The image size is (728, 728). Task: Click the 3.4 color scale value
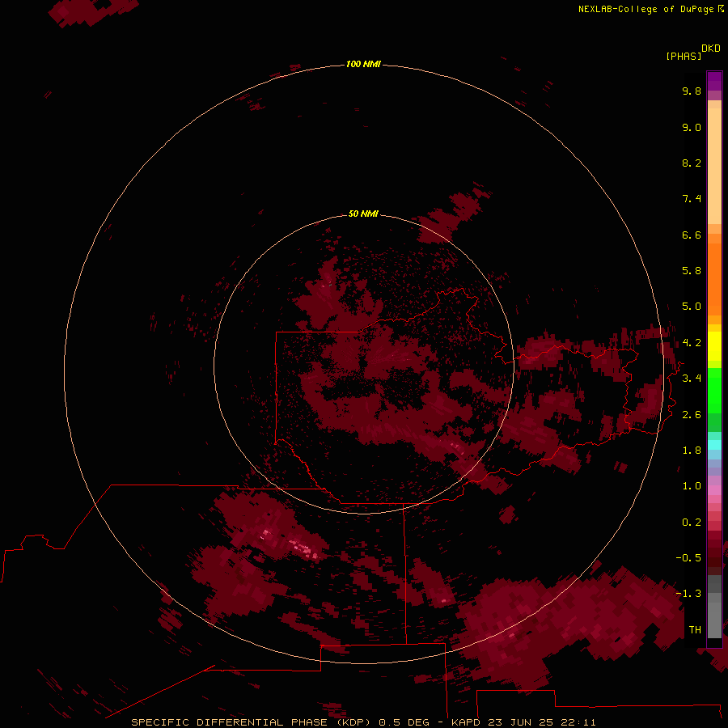click(692, 379)
